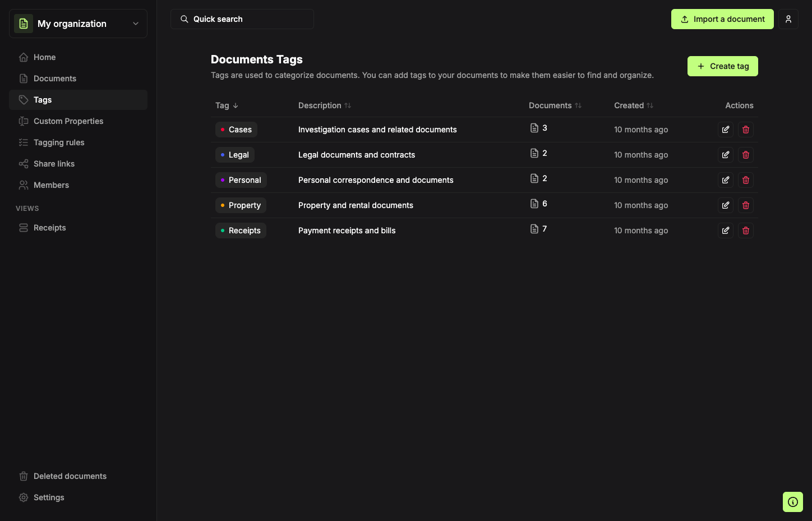This screenshot has width=812, height=521.
Task: Delete the Legal tag
Action: pos(746,155)
